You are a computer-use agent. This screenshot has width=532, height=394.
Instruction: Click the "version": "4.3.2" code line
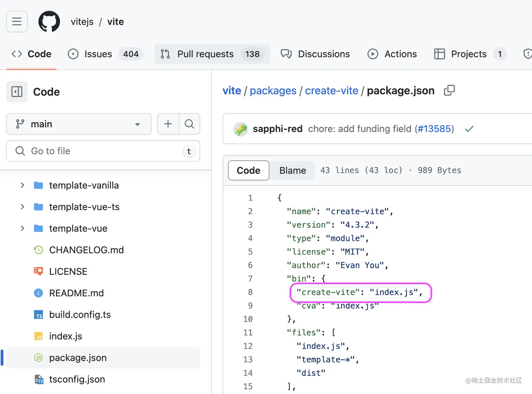332,225
